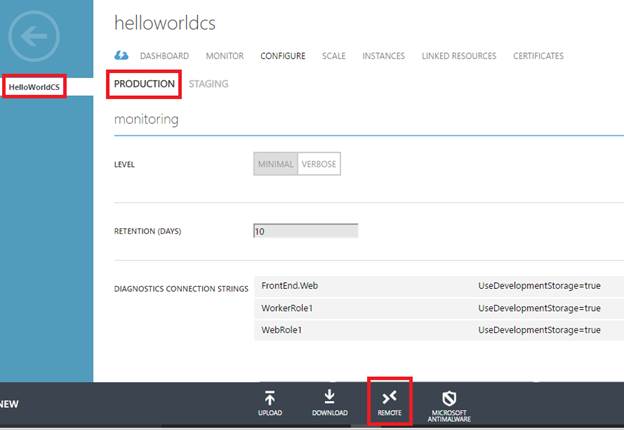The width and height of the screenshot is (624, 430).
Task: Open the Certificates tab
Action: click(x=538, y=56)
